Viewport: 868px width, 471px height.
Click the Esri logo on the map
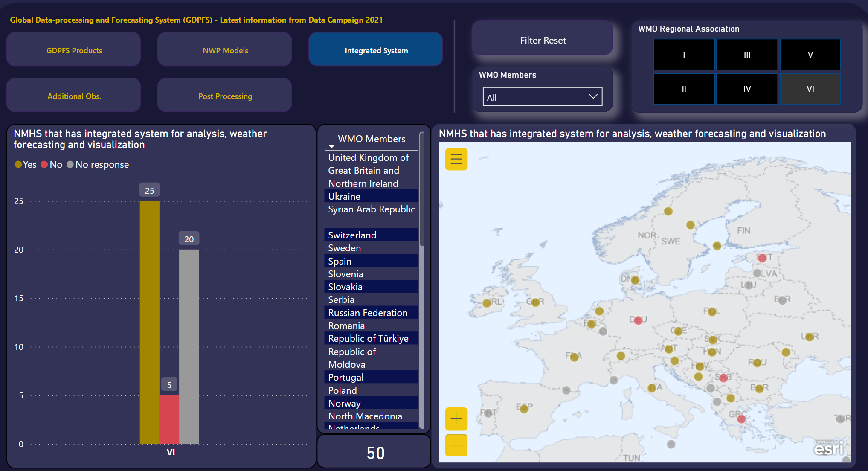[x=828, y=448]
